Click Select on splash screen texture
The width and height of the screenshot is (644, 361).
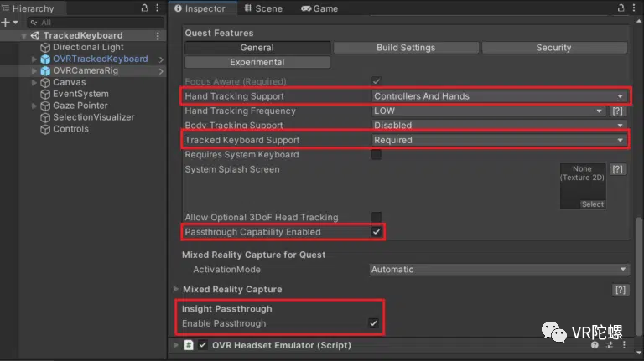(592, 204)
